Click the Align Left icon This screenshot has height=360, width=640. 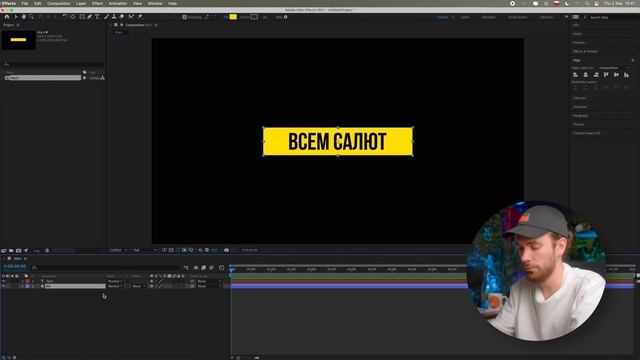click(x=576, y=75)
